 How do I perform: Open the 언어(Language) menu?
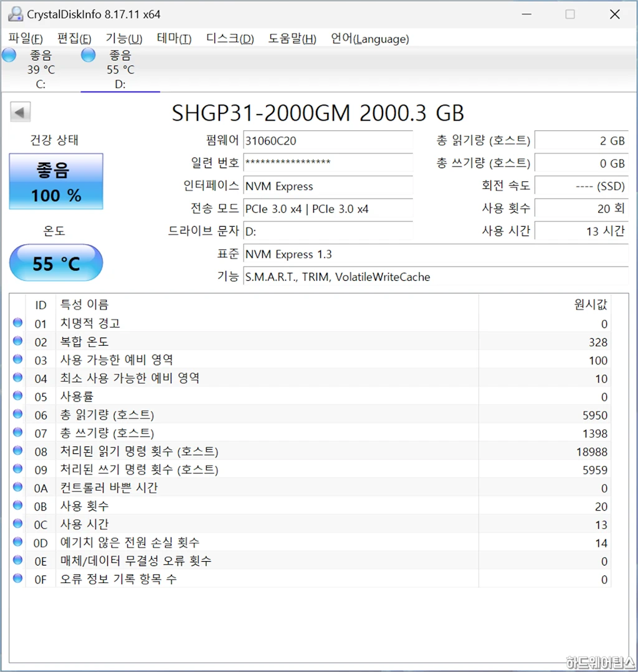pyautogui.click(x=369, y=39)
